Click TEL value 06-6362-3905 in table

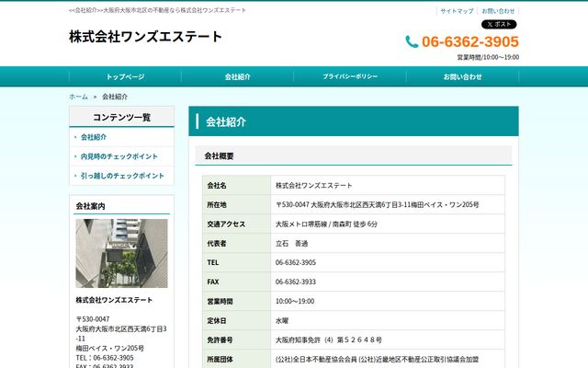(x=296, y=262)
